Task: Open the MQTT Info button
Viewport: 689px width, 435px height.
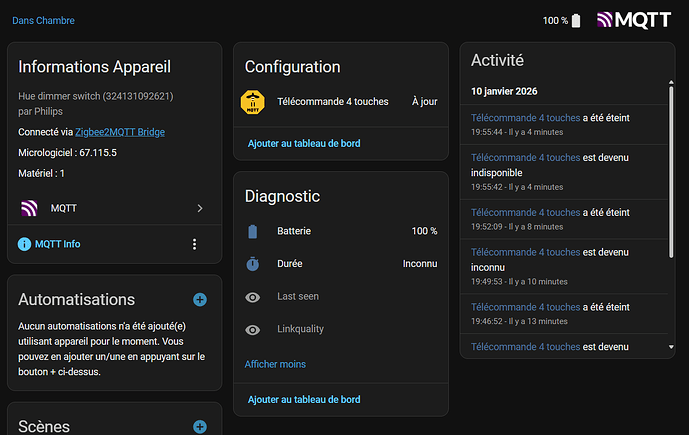Action: pyautogui.click(x=57, y=244)
